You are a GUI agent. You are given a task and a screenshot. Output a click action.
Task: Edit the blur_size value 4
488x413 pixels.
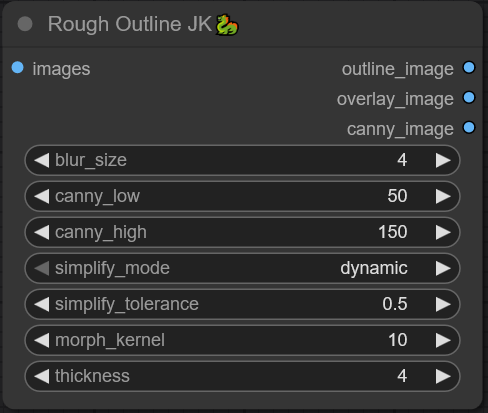click(x=402, y=160)
